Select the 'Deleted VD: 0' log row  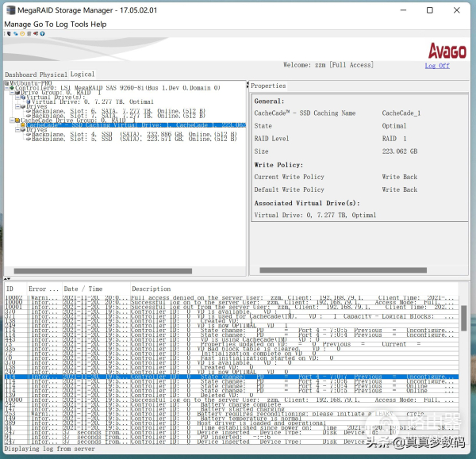(232, 395)
